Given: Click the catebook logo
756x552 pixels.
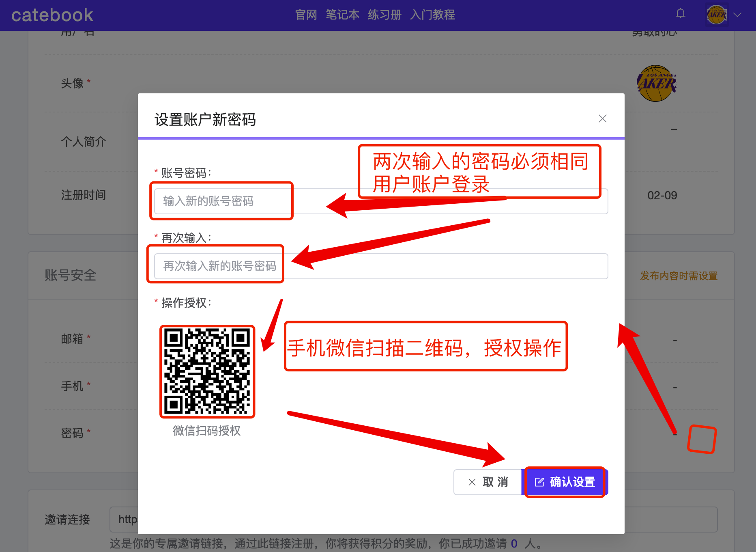Looking at the screenshot, I should (52, 15).
